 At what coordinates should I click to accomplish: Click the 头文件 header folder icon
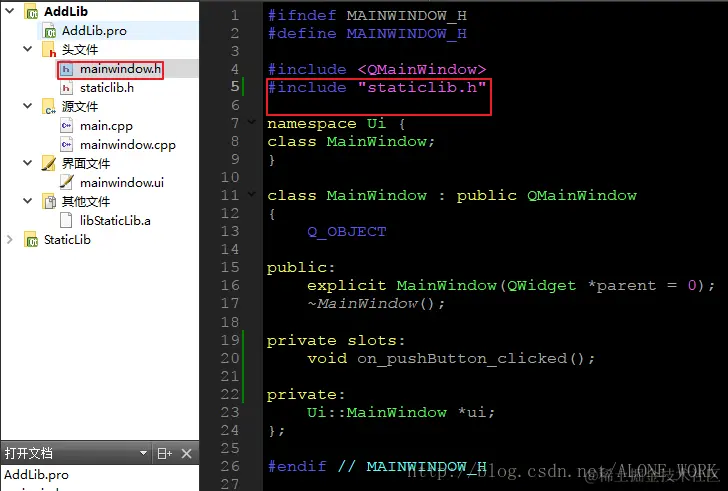pyautogui.click(x=49, y=50)
